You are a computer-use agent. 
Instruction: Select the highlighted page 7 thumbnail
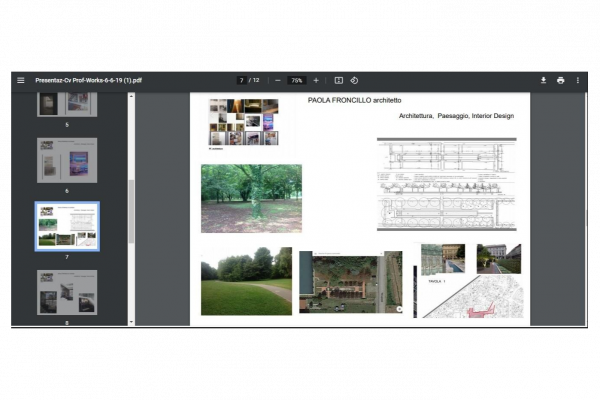(67, 226)
